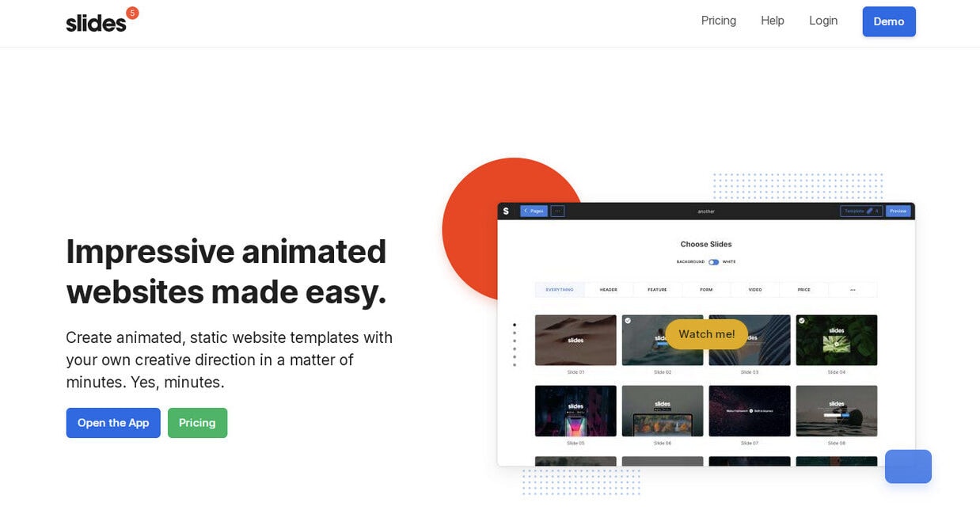Choose the Slide 07 starry thumbnail

pos(749,411)
